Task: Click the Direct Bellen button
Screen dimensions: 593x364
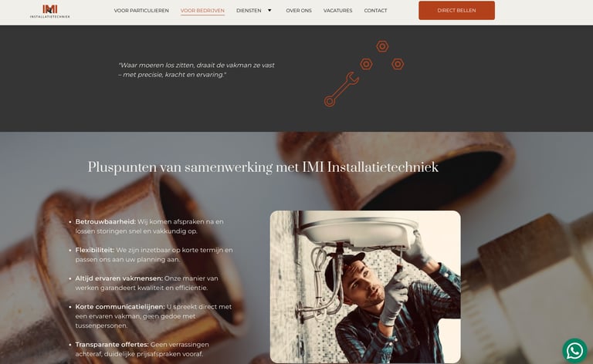Action: [456, 11]
